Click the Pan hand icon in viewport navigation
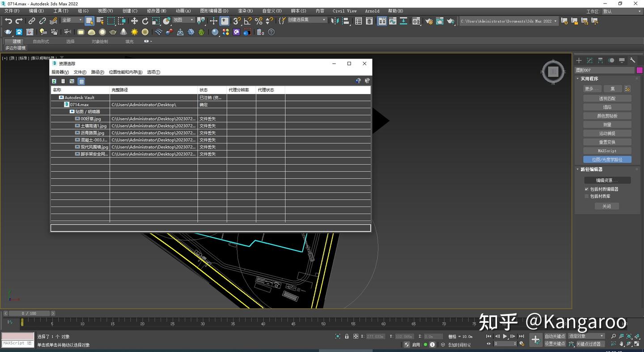The image size is (644, 352). tap(621, 344)
